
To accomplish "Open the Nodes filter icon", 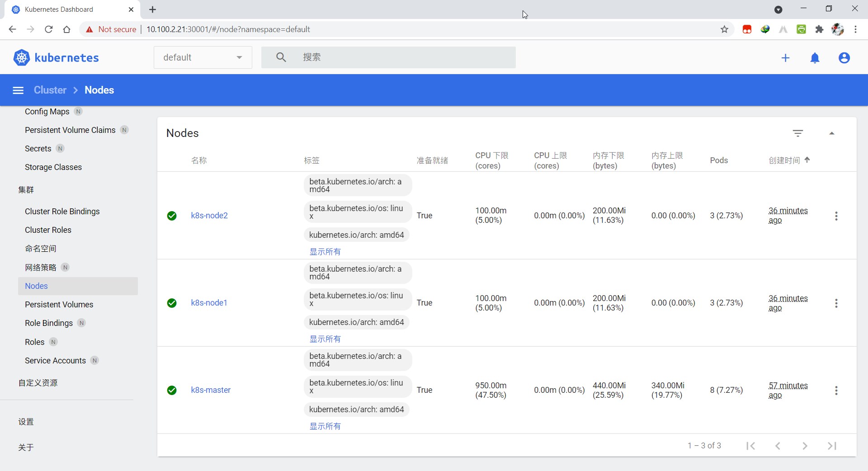I will [798, 133].
